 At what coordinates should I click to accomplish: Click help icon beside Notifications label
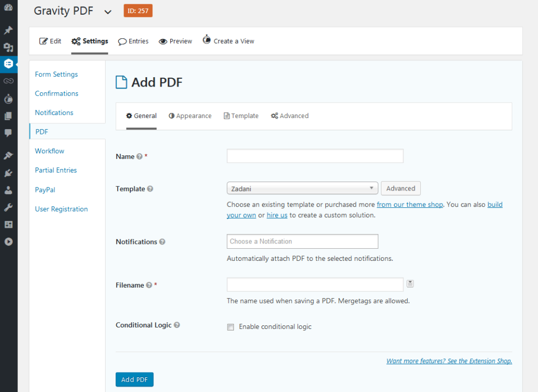[x=162, y=242]
